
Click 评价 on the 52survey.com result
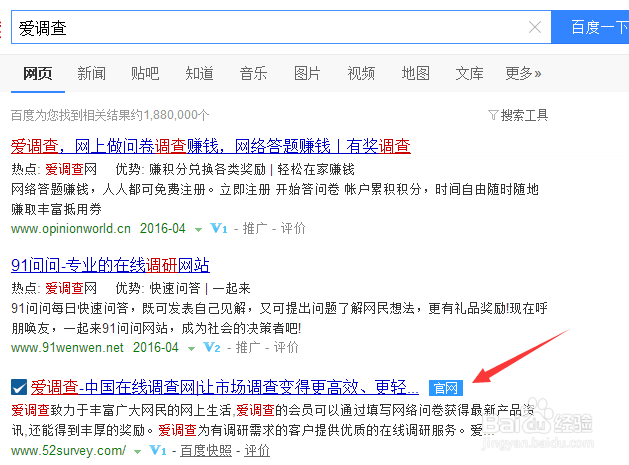pos(257,451)
